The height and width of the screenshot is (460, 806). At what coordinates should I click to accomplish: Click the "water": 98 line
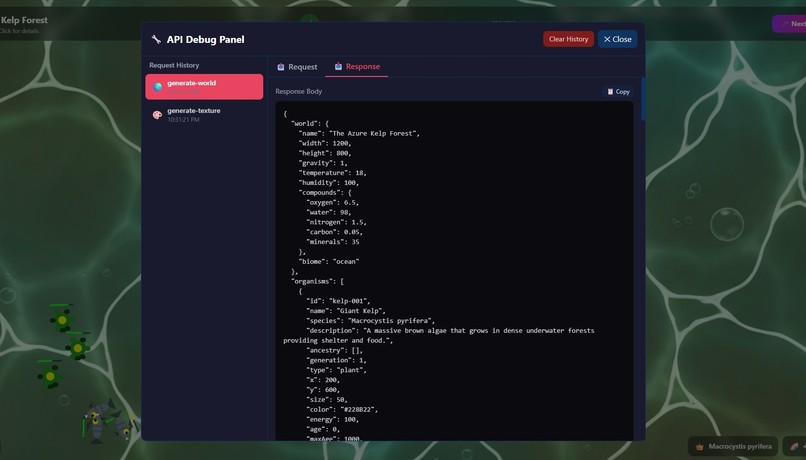coord(328,212)
